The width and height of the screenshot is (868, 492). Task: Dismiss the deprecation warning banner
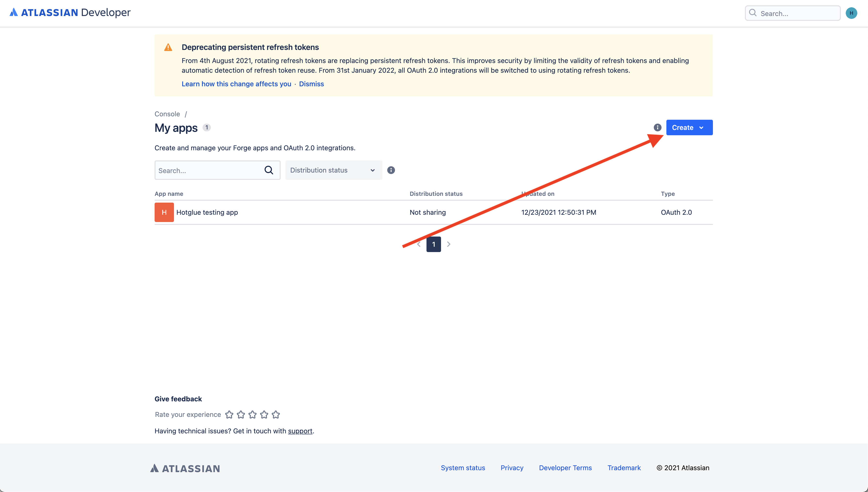coord(311,84)
